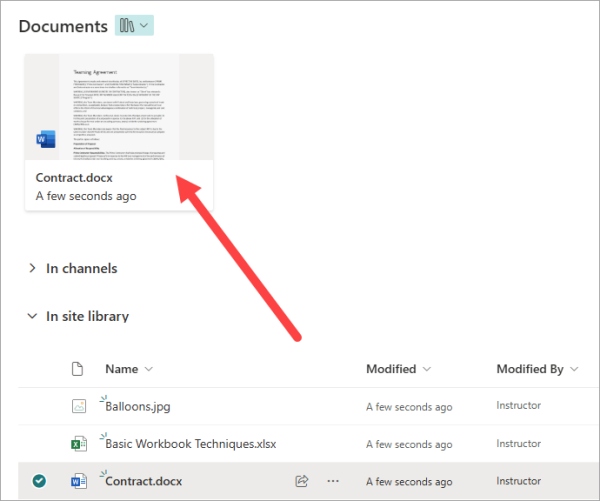Click pinned Contract.docx card title

click(x=74, y=178)
